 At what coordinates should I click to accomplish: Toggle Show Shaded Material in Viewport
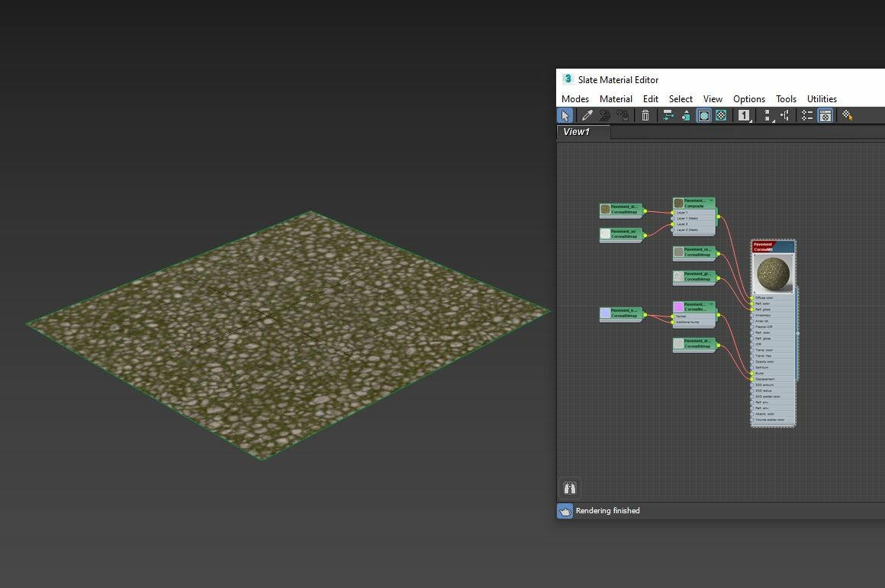point(703,115)
